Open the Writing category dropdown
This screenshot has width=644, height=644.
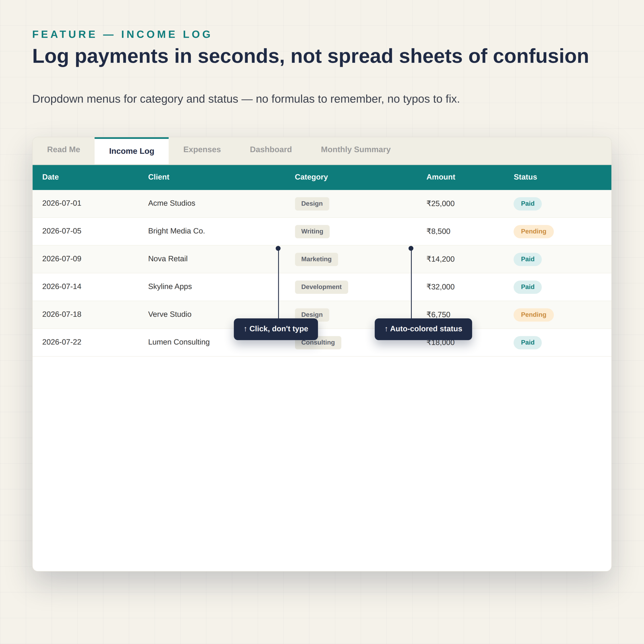click(312, 231)
